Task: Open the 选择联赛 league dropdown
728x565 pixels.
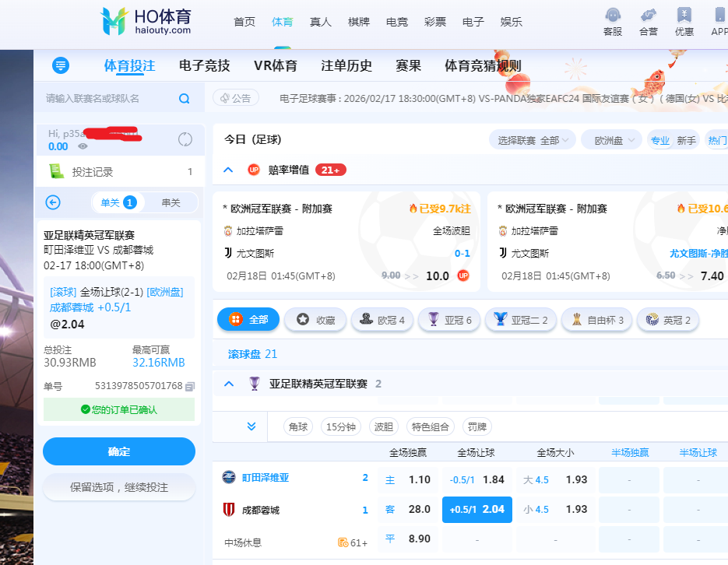Action: coord(533,140)
